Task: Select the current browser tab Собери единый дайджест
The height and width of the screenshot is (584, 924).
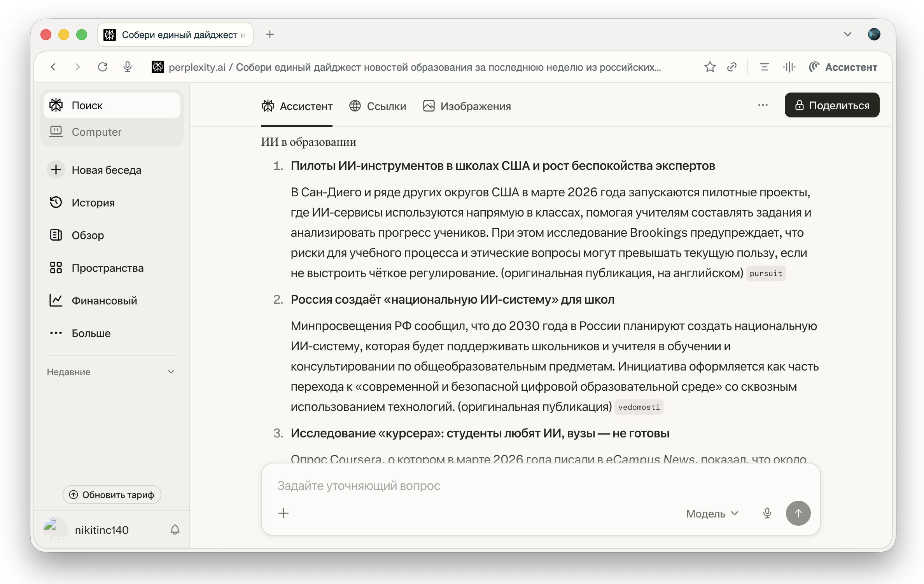Action: pyautogui.click(x=176, y=35)
